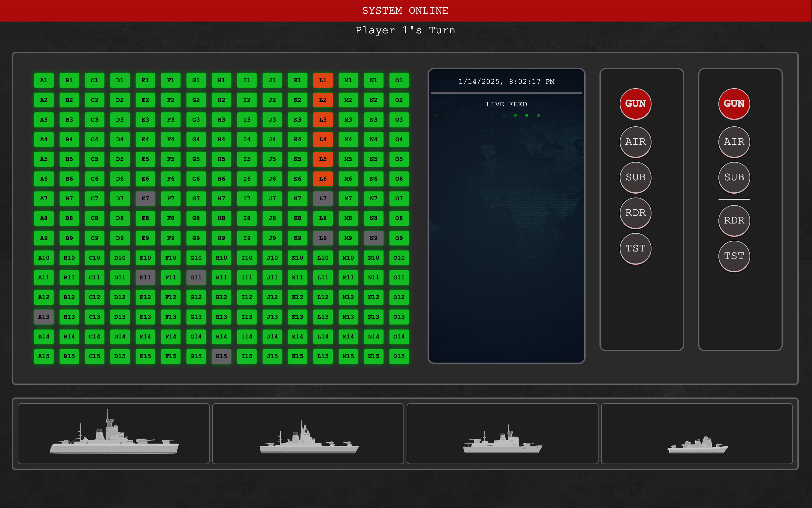The image size is (812, 508).
Task: Activate the right panel GUN weapon
Action: tap(734, 104)
